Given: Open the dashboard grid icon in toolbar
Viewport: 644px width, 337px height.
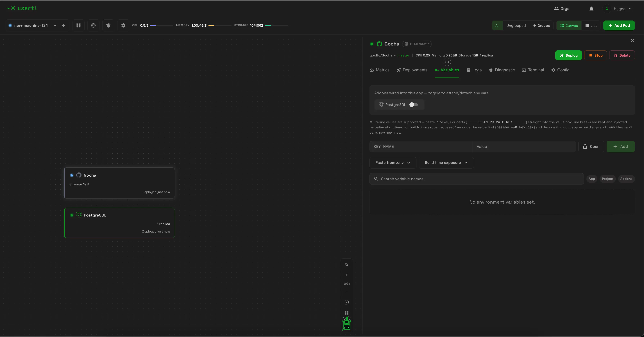Looking at the screenshot, I should [78, 26].
